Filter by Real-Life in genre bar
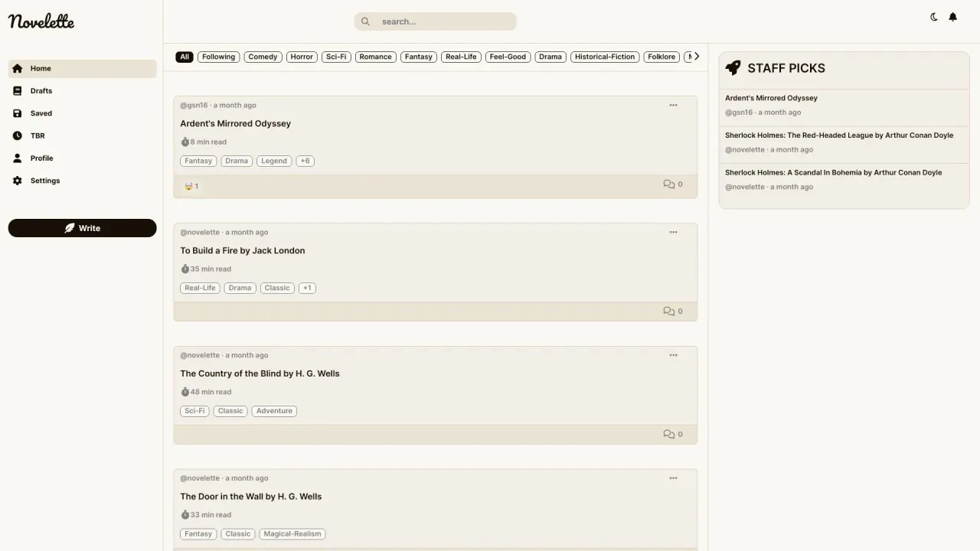 [461, 57]
